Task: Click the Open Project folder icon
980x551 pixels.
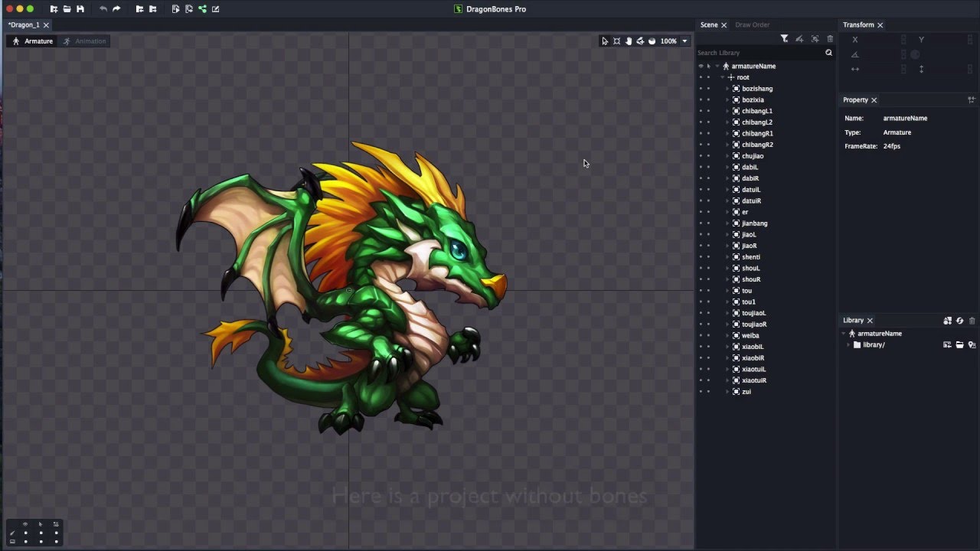Action: click(67, 9)
